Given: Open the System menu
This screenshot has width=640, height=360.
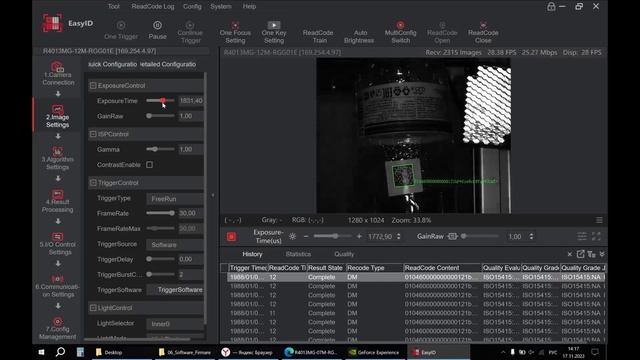Looking at the screenshot, I should pos(221,7).
